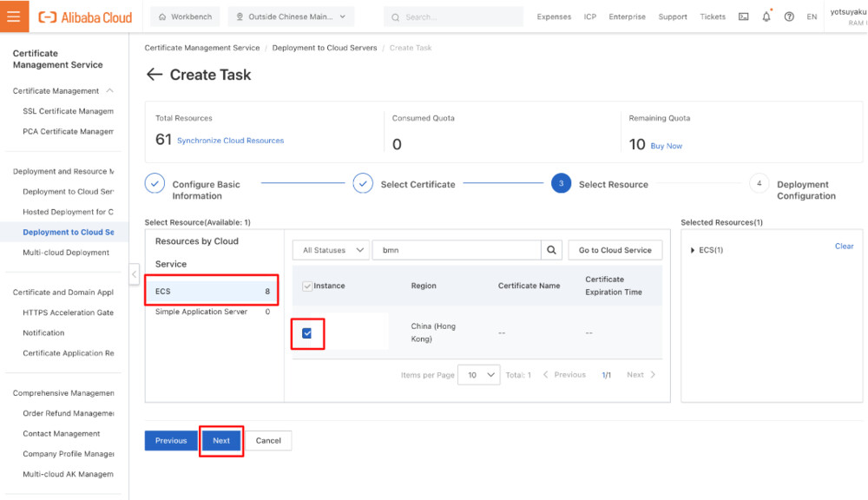The width and height of the screenshot is (868, 500).
Task: Select ECS in Resources by Cloud Service
Action: [x=211, y=292]
